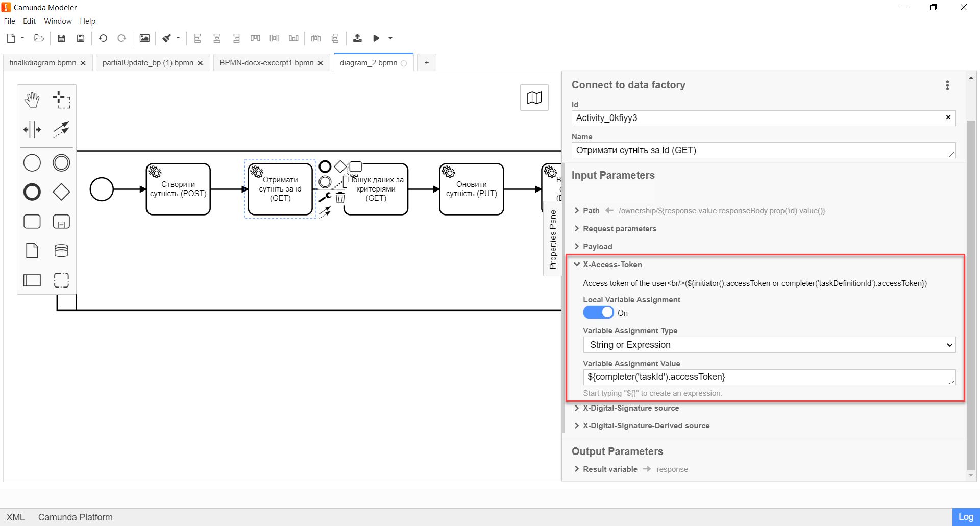
Task: Create a start event from the palette
Action: point(32,163)
